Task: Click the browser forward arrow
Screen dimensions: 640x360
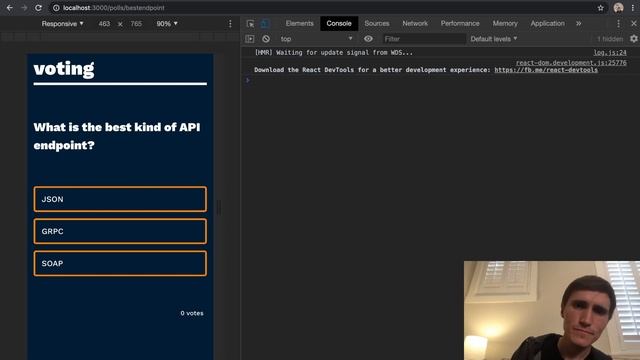Action: point(24,8)
